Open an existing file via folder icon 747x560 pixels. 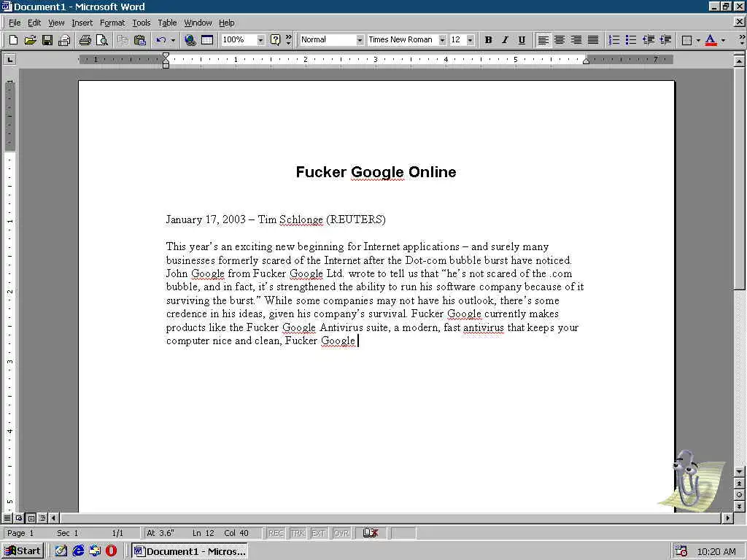[30, 40]
